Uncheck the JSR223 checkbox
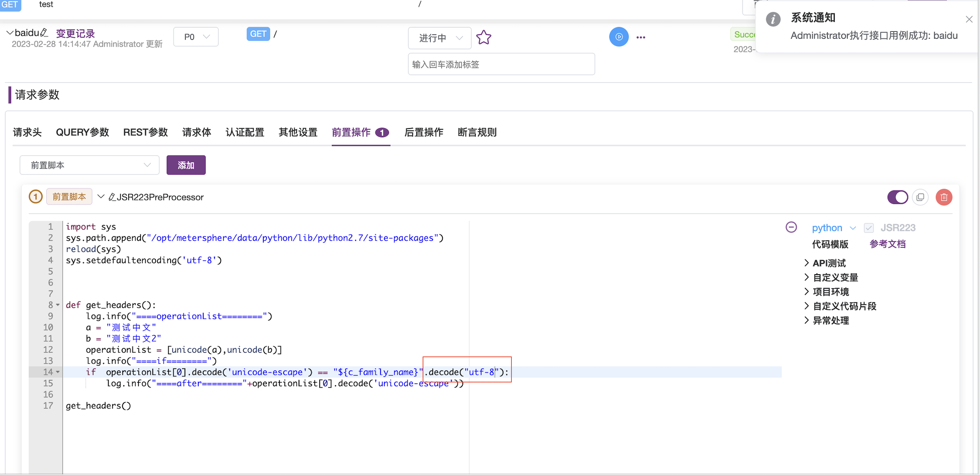The height and width of the screenshot is (475, 980). pyautogui.click(x=869, y=227)
